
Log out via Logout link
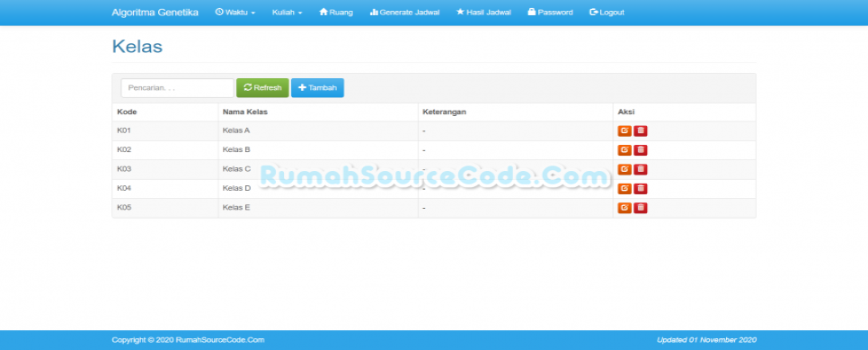[x=607, y=13]
